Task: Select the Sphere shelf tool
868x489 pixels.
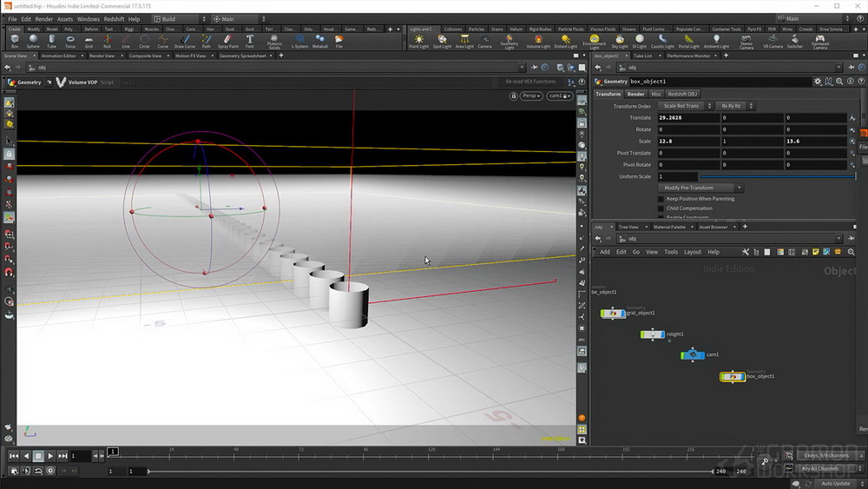Action: click(x=33, y=42)
